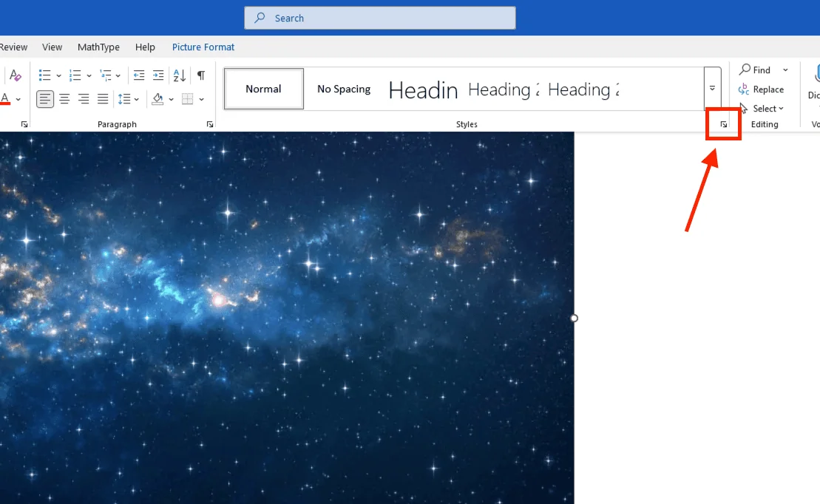Toggle Justify paragraph alignment
Screen dimensions: 820x504
103,99
